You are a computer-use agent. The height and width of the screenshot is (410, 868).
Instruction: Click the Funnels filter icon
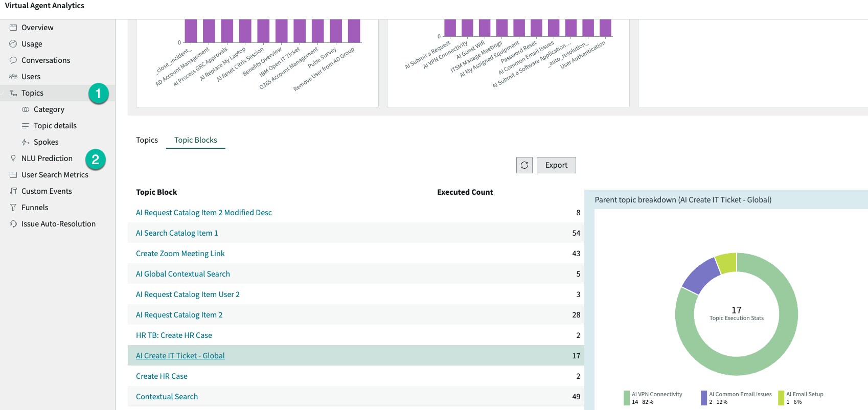(13, 208)
